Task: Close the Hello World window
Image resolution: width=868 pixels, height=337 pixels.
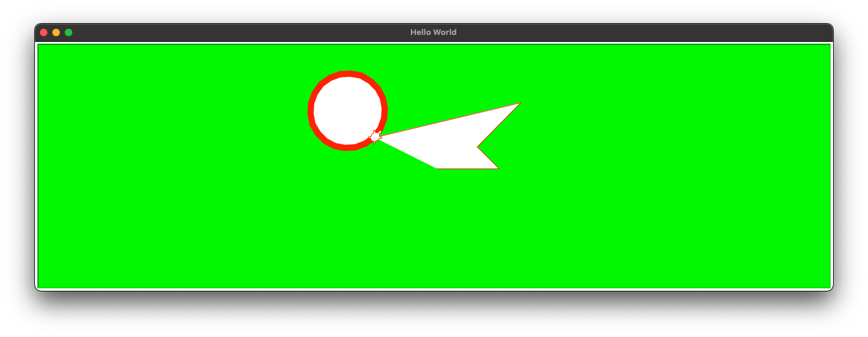Action: click(x=44, y=32)
